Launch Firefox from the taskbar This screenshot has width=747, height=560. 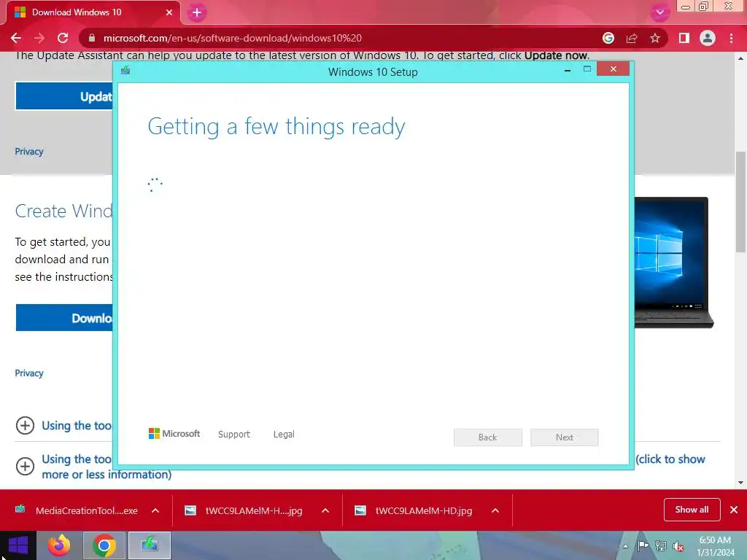[x=59, y=545]
